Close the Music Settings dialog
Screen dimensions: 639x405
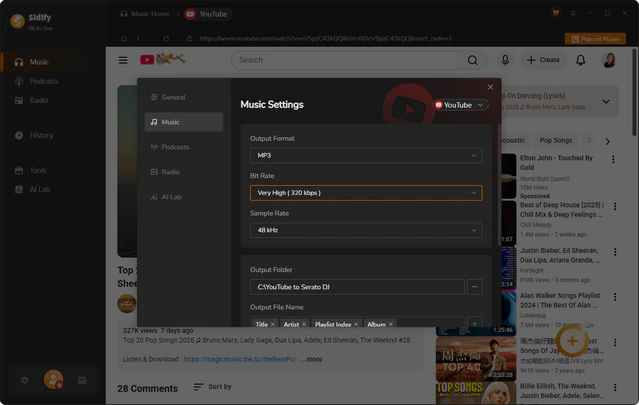(x=490, y=87)
